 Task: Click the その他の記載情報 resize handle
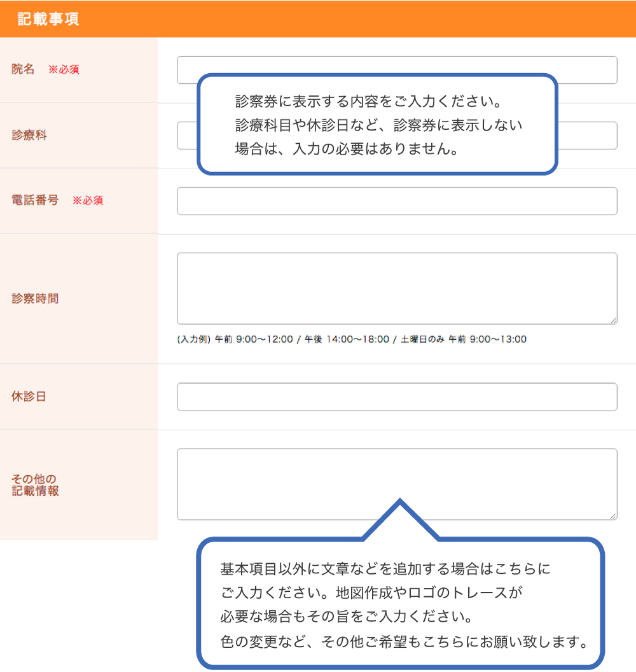click(x=613, y=517)
